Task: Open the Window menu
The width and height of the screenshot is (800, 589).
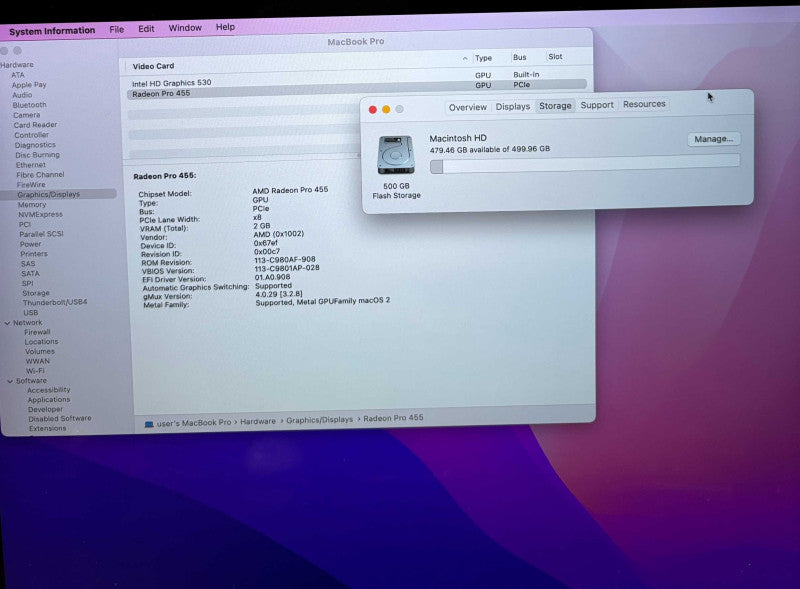Action: [x=185, y=28]
